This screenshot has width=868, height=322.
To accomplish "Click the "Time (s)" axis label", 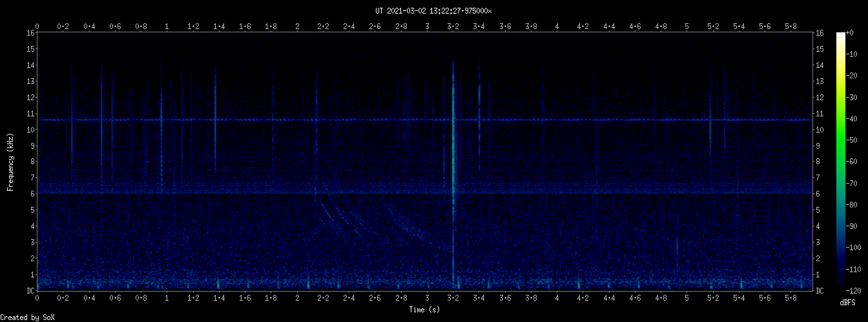I will click(x=424, y=310).
